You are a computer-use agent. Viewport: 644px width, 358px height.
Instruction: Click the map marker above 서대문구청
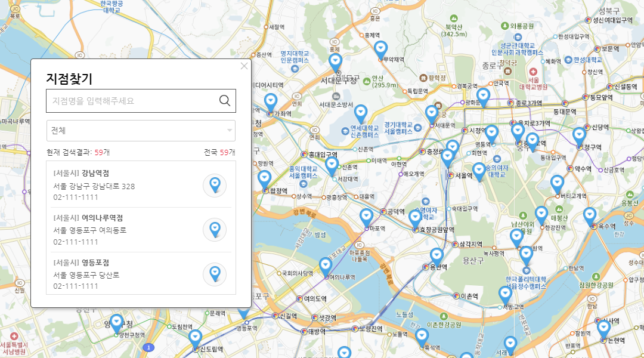pos(336,63)
